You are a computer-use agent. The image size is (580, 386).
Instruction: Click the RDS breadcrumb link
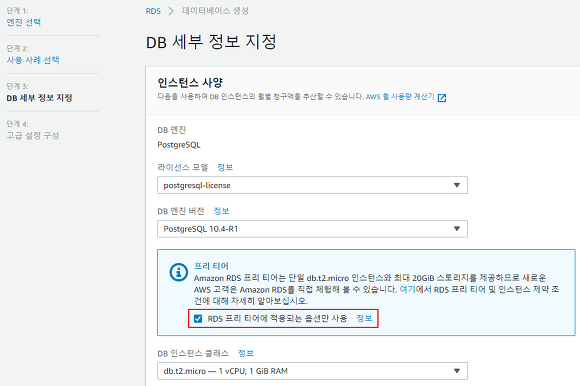click(x=153, y=11)
